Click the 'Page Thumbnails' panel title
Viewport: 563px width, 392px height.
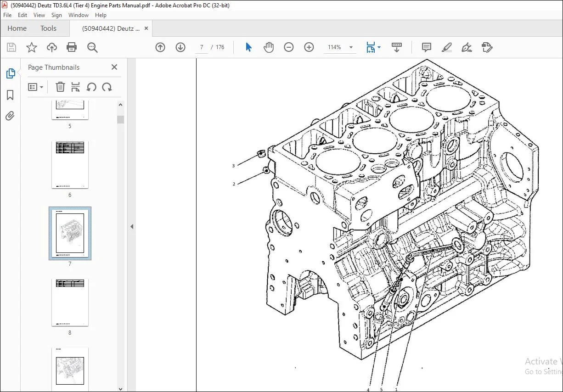pos(54,67)
